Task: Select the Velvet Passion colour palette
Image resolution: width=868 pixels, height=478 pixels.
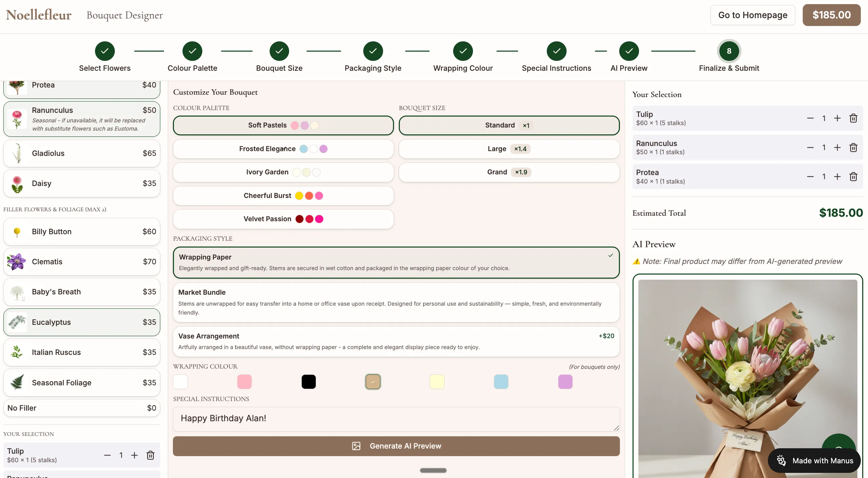Action: [283, 219]
